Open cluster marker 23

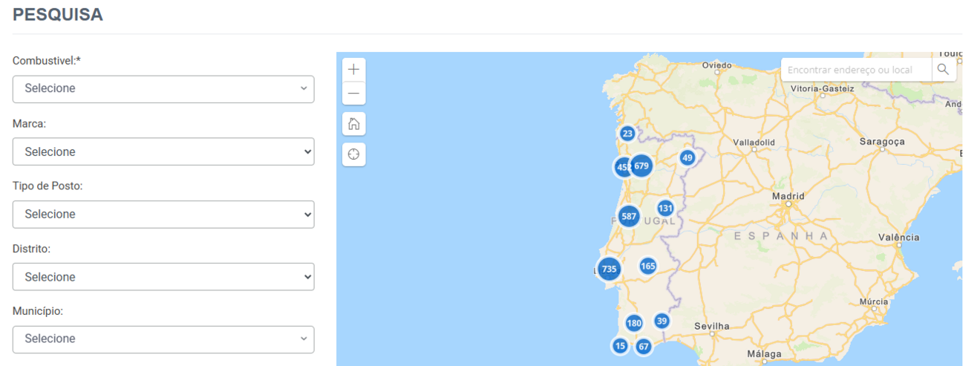[x=627, y=134]
